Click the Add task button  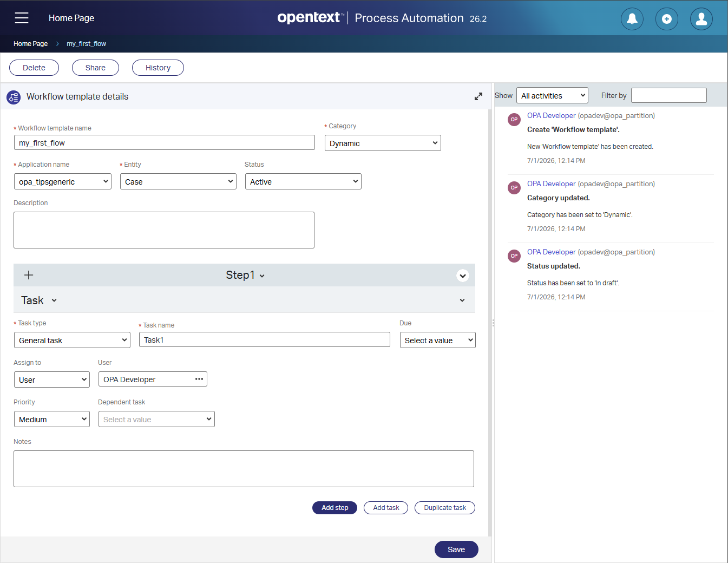click(x=386, y=508)
